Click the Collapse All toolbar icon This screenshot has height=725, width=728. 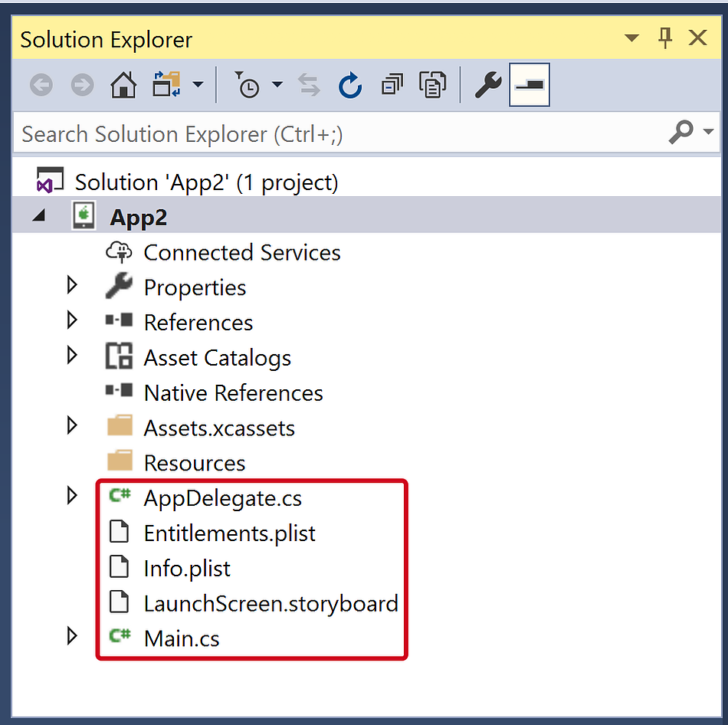pyautogui.click(x=392, y=85)
